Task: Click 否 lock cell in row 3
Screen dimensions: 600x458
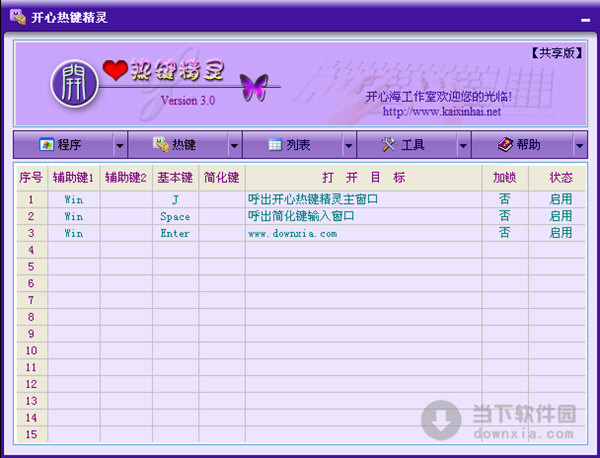Action: [505, 233]
